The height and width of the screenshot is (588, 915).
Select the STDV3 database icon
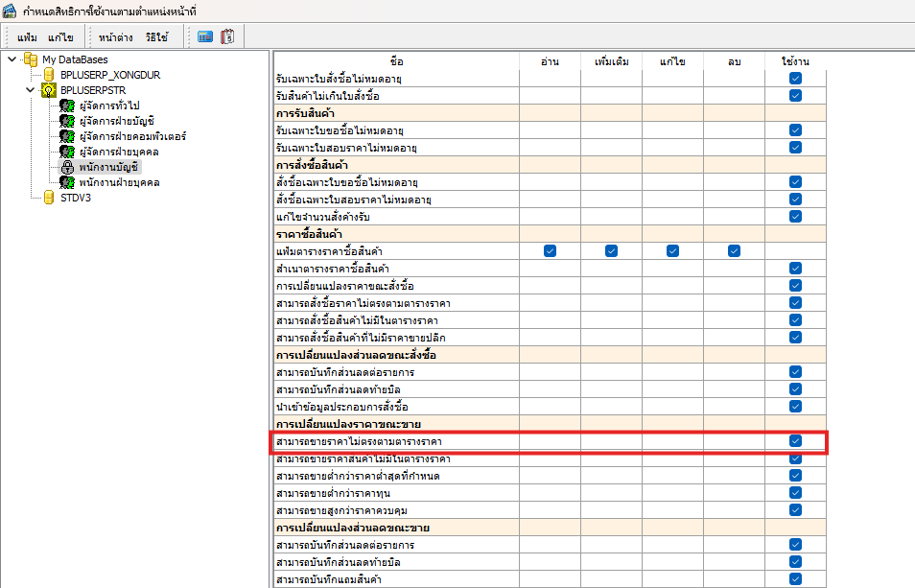pos(50,198)
